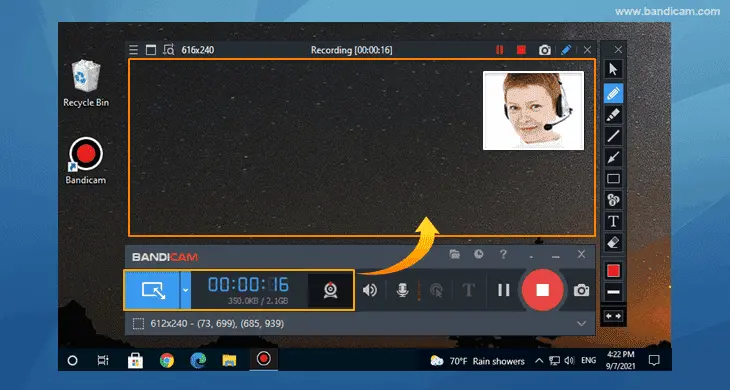Toggle the mouse click effect button
Viewport: 730px width, 390px height.
[436, 290]
